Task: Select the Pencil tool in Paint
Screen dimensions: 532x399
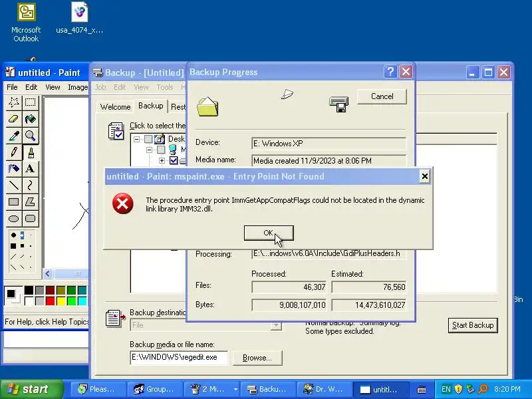Action: coord(14,152)
